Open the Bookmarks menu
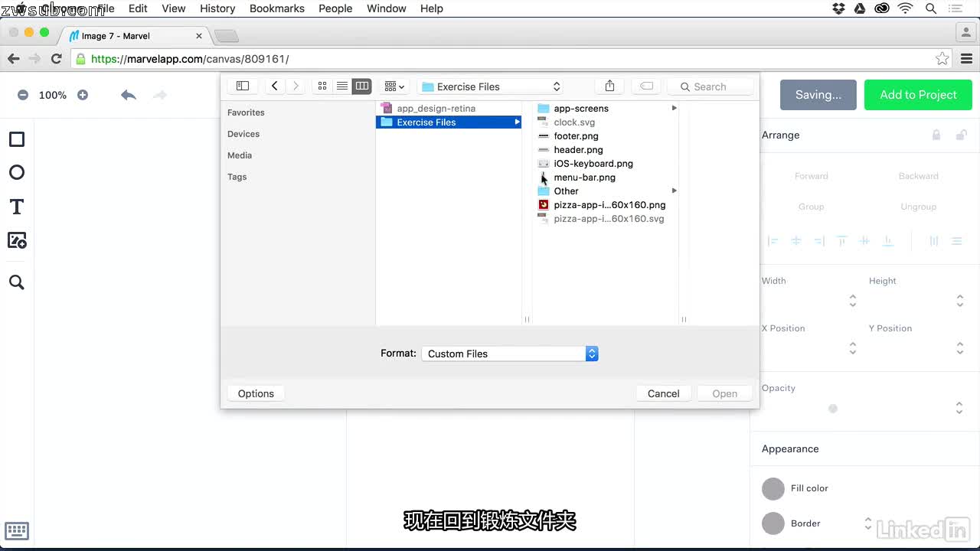Image resolution: width=980 pixels, height=551 pixels. [277, 8]
